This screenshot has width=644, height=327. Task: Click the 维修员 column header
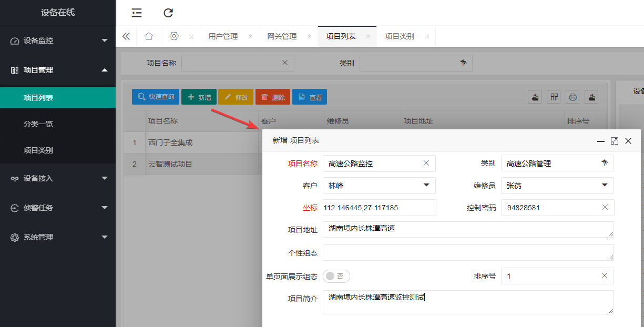coord(362,121)
